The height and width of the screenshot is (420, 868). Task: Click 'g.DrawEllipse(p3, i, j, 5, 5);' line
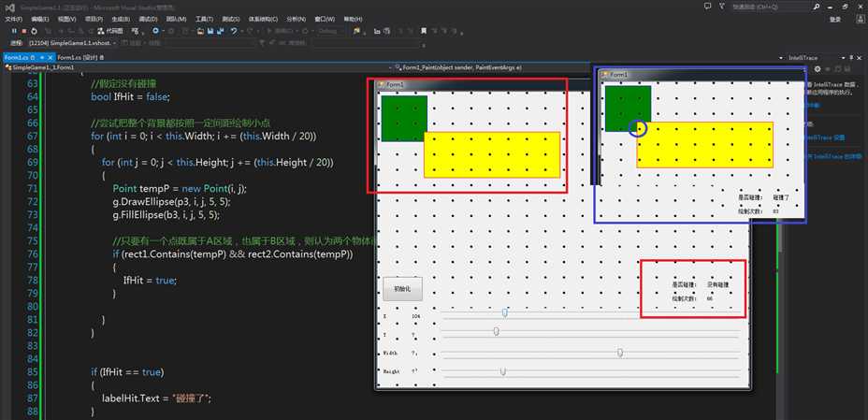171,202
